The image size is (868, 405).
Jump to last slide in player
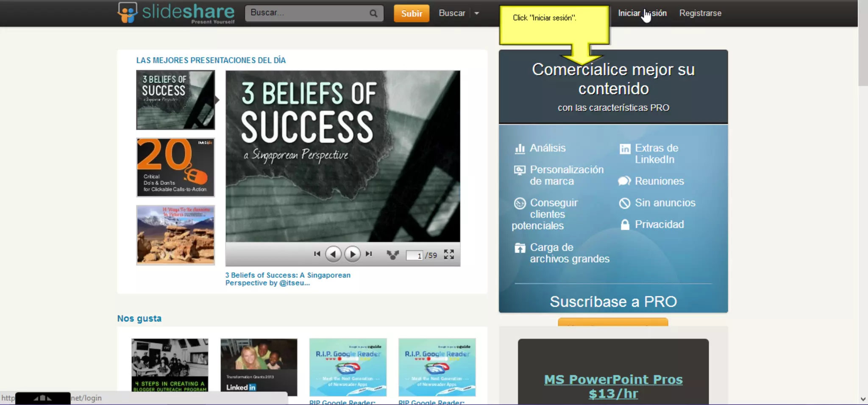(x=369, y=254)
